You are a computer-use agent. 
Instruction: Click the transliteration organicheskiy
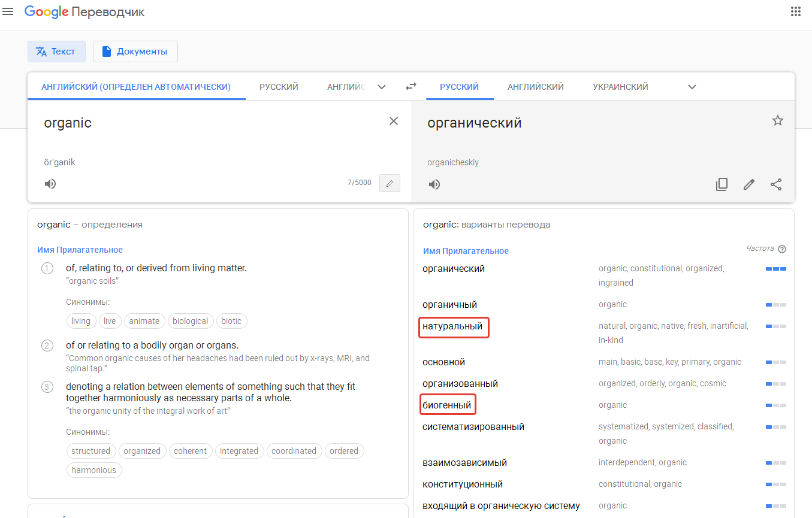pos(453,163)
